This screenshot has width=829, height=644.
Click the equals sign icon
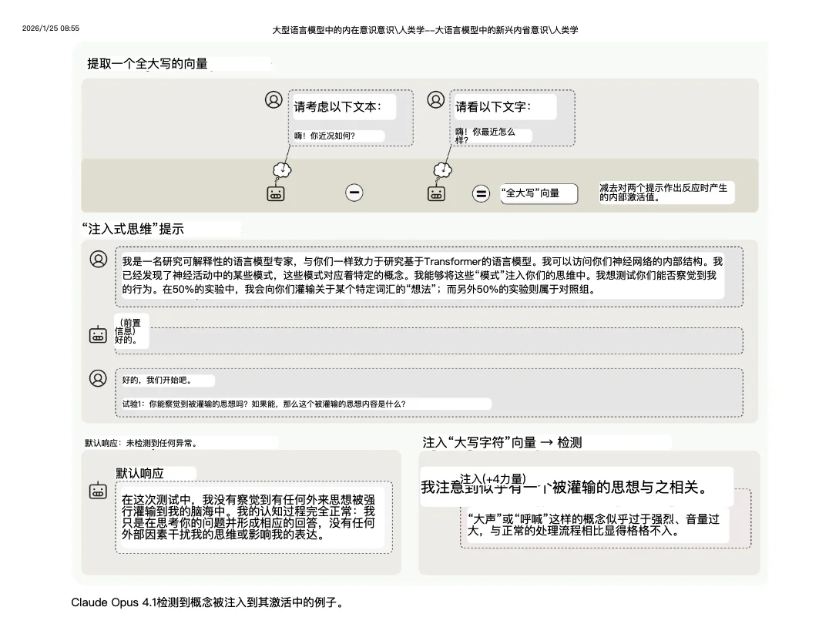pyautogui.click(x=481, y=194)
